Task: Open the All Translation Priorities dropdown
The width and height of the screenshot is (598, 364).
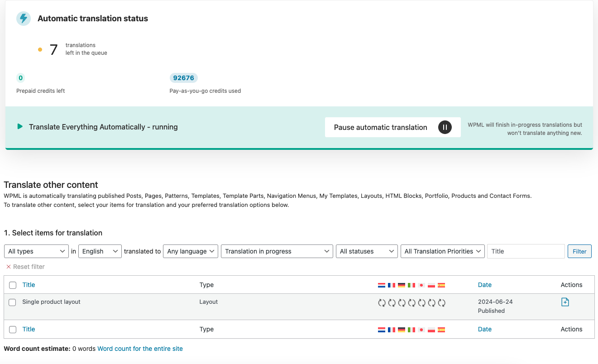Action: click(x=443, y=251)
